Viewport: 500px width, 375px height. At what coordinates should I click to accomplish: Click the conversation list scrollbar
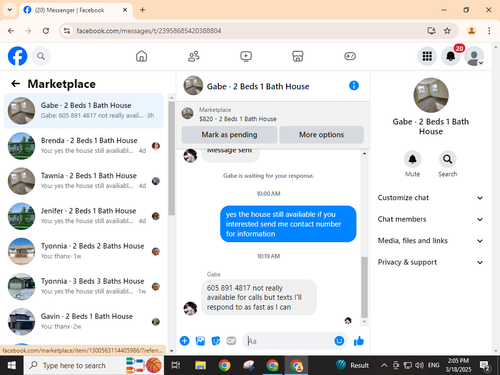tap(171, 158)
